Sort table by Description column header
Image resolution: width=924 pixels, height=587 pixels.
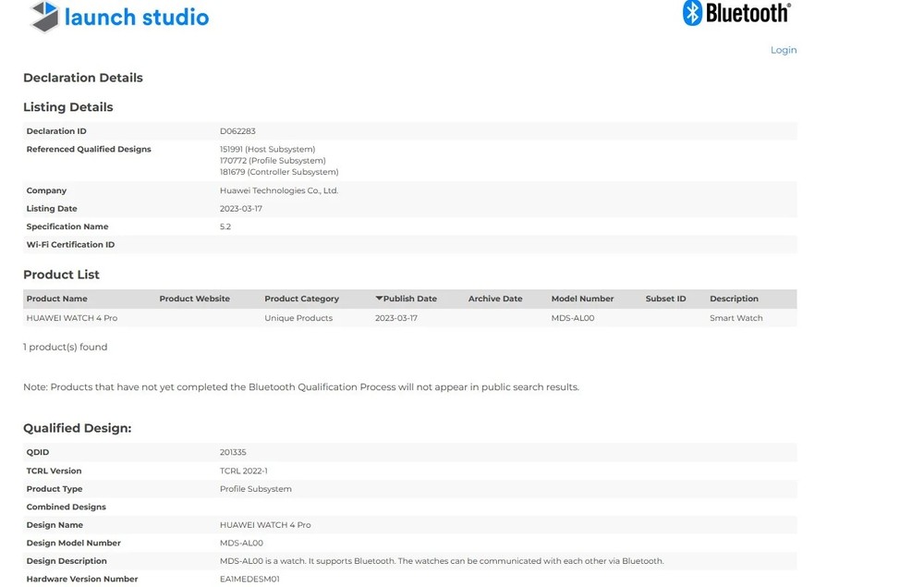(x=734, y=299)
